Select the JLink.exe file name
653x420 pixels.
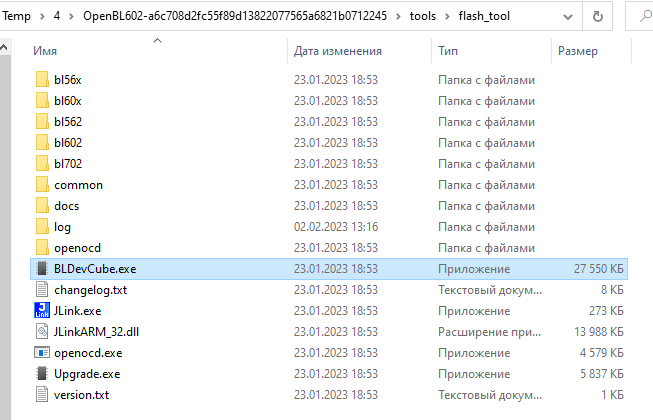[77, 311]
